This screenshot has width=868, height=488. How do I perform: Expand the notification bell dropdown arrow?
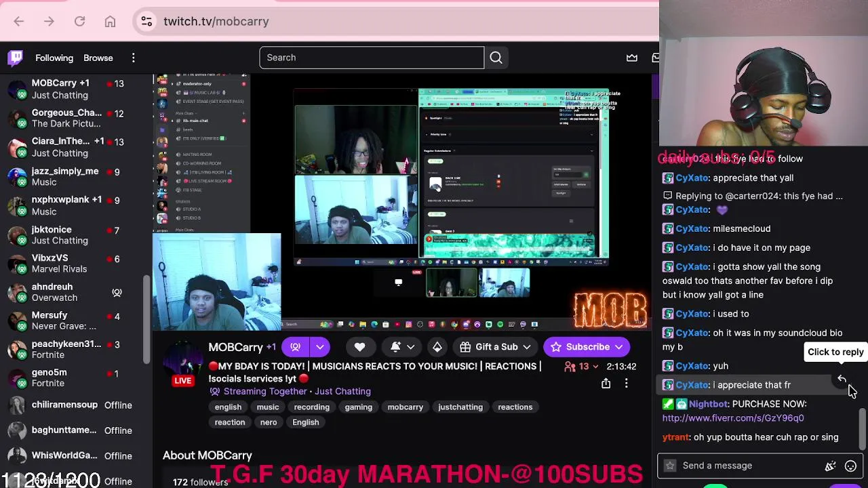tap(411, 347)
